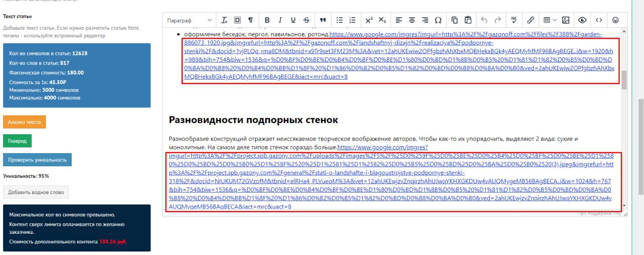Click the Текст статьи label
644x255 pixels.
point(18,16)
